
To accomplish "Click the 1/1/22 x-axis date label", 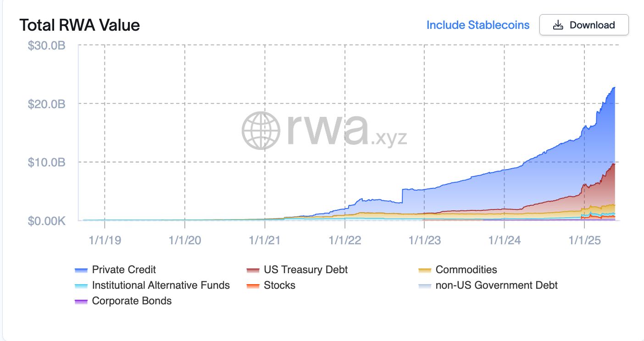I will [344, 240].
